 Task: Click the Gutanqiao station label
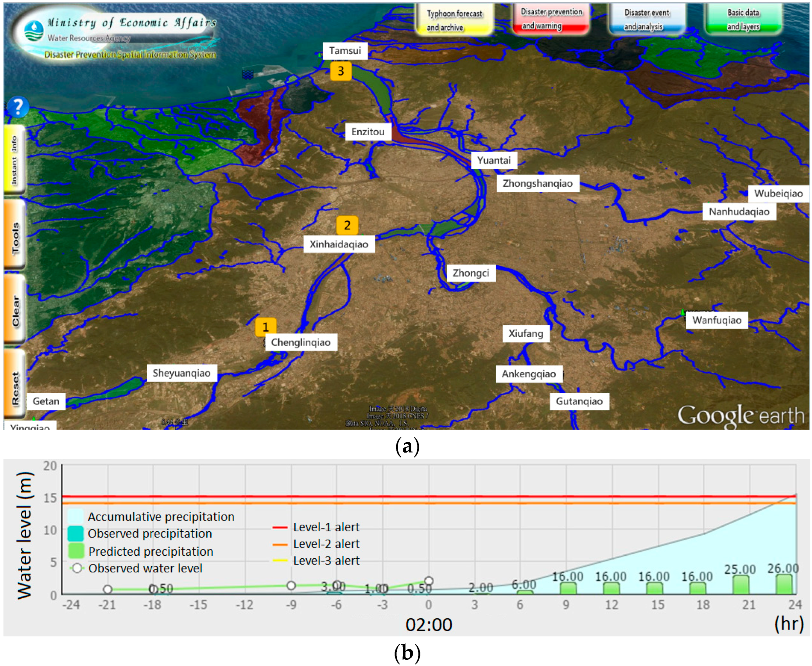579,402
